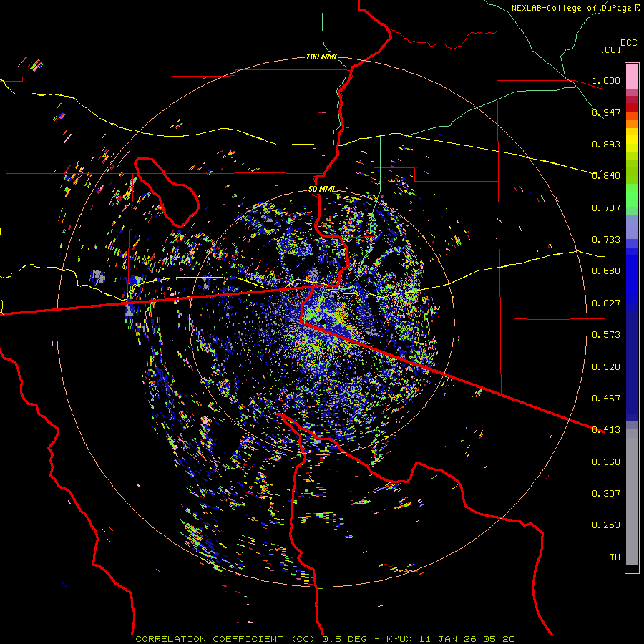Select the 1.000 scale value
644x644 pixels.
(x=606, y=80)
